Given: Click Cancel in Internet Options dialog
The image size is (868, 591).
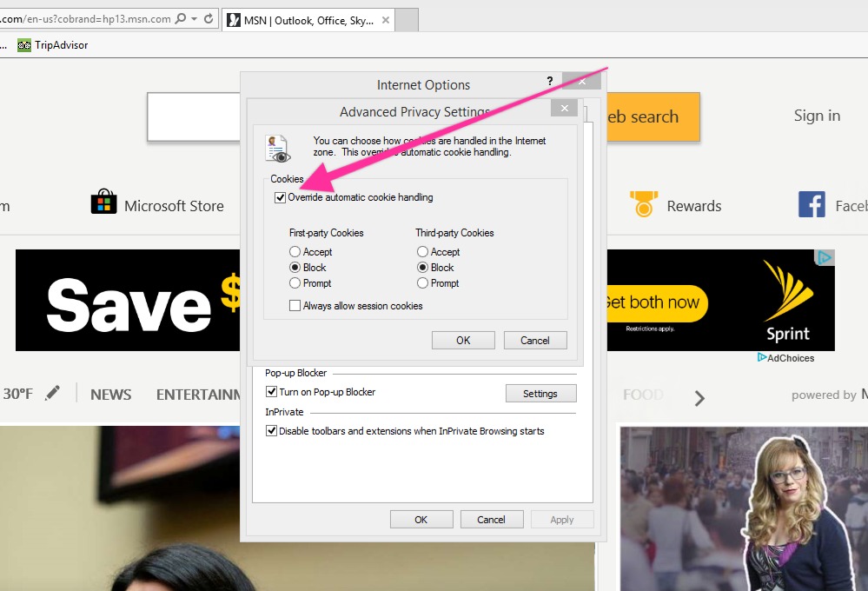Looking at the screenshot, I should pos(492,520).
